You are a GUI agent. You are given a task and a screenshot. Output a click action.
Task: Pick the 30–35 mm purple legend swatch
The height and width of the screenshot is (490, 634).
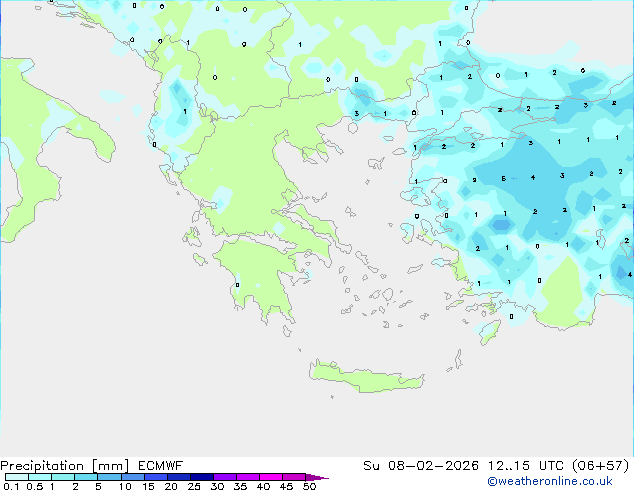click(225, 477)
